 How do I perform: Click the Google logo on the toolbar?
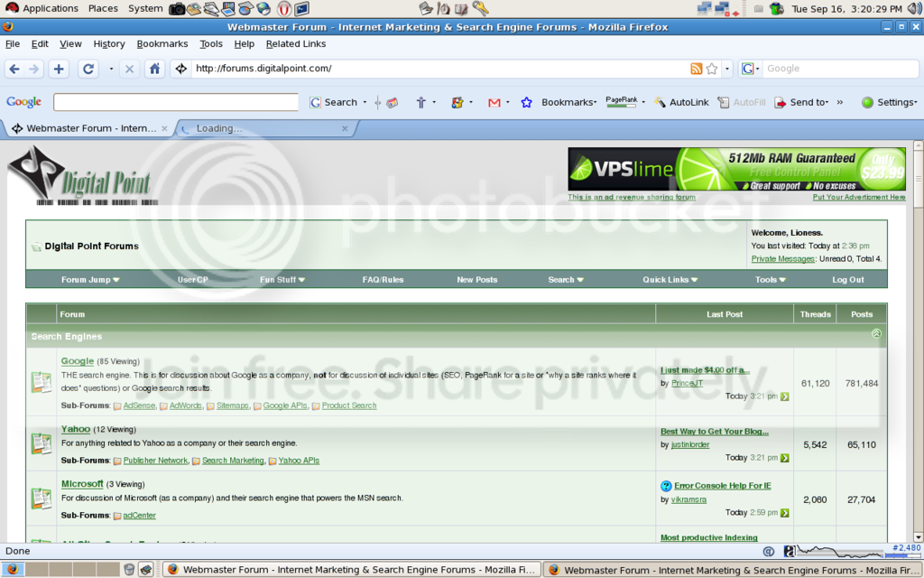click(x=24, y=101)
